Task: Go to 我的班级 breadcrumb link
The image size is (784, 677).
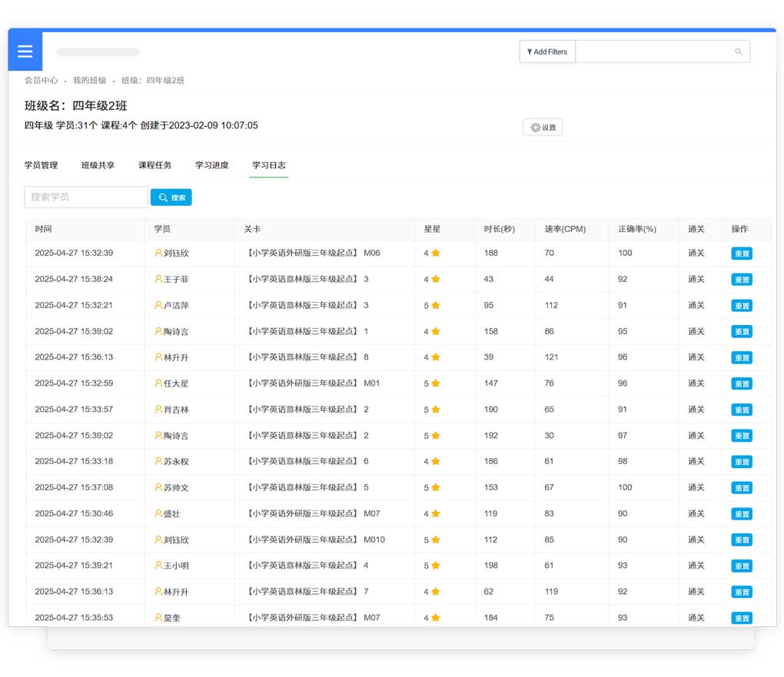Action: pyautogui.click(x=89, y=81)
